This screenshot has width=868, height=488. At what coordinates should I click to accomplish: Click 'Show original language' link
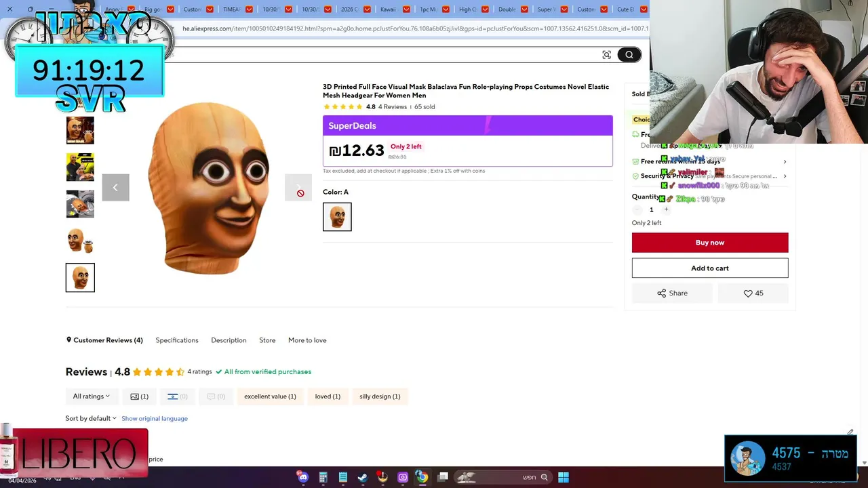[x=155, y=418]
